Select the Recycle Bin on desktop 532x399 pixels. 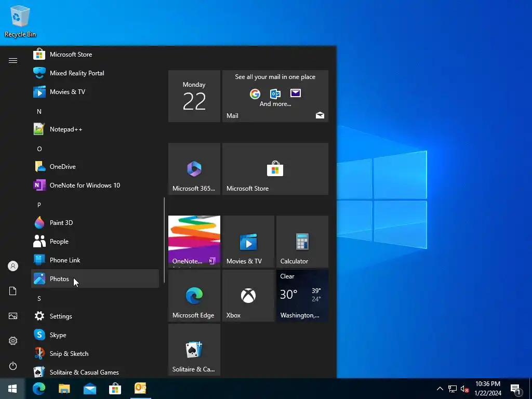coord(20,21)
